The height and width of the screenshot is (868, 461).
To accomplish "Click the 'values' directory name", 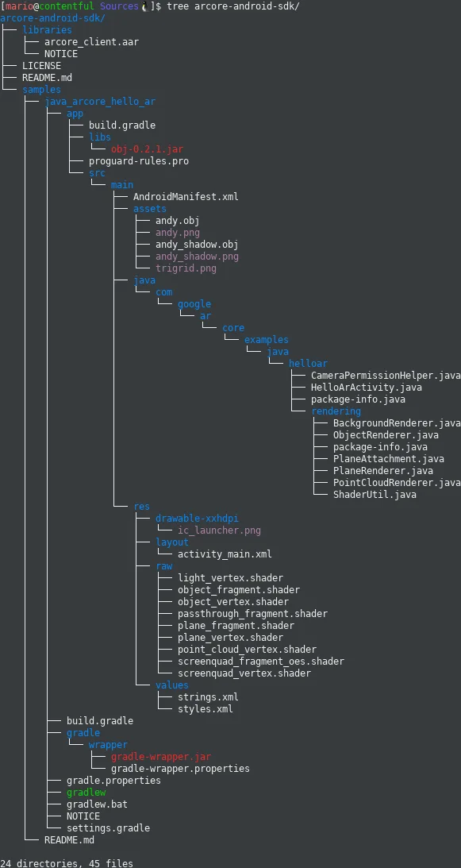I will point(172,686).
